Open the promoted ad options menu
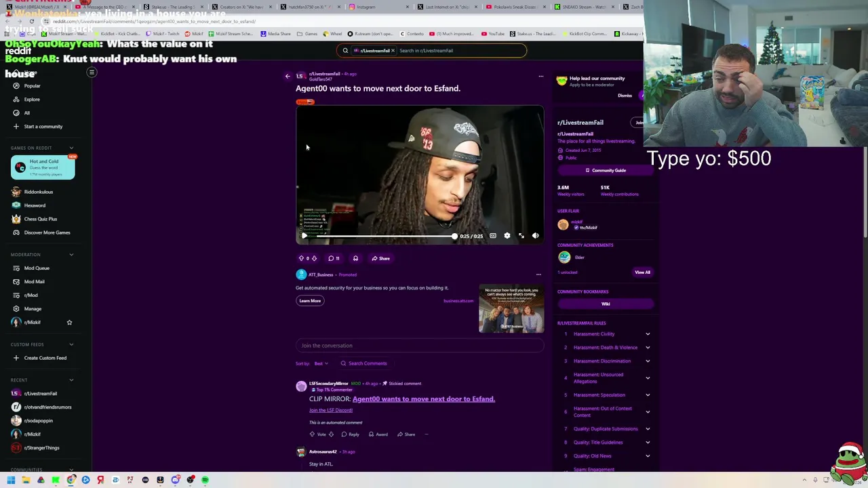 pyautogui.click(x=538, y=274)
